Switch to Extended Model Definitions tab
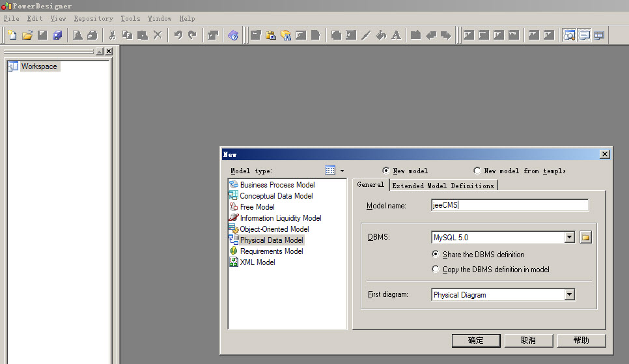The image size is (629, 364). click(x=443, y=186)
